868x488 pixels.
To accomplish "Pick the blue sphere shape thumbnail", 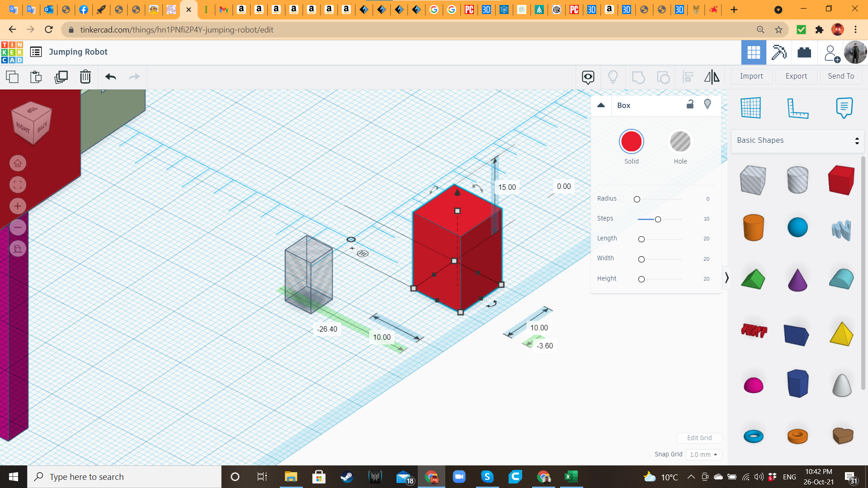I will click(x=797, y=227).
